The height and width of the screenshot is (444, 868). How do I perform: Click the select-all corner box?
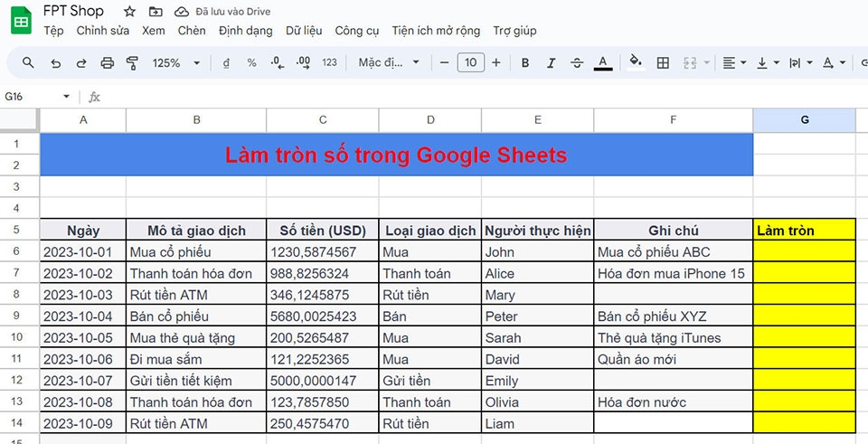pyautogui.click(x=19, y=119)
